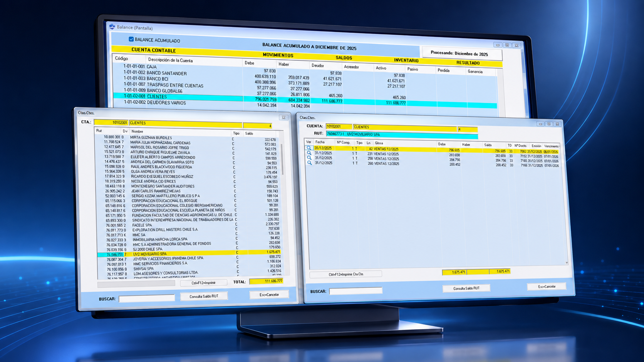Image resolution: width=644 pixels, height=362 pixels.
Task: Select client SJ 2000 CHILE SPA
Action: click(189, 249)
